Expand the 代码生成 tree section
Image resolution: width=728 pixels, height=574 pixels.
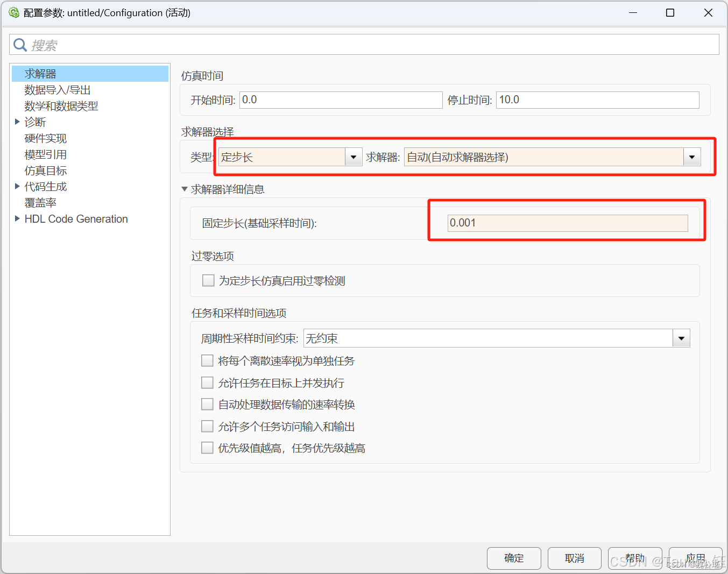tap(17, 186)
